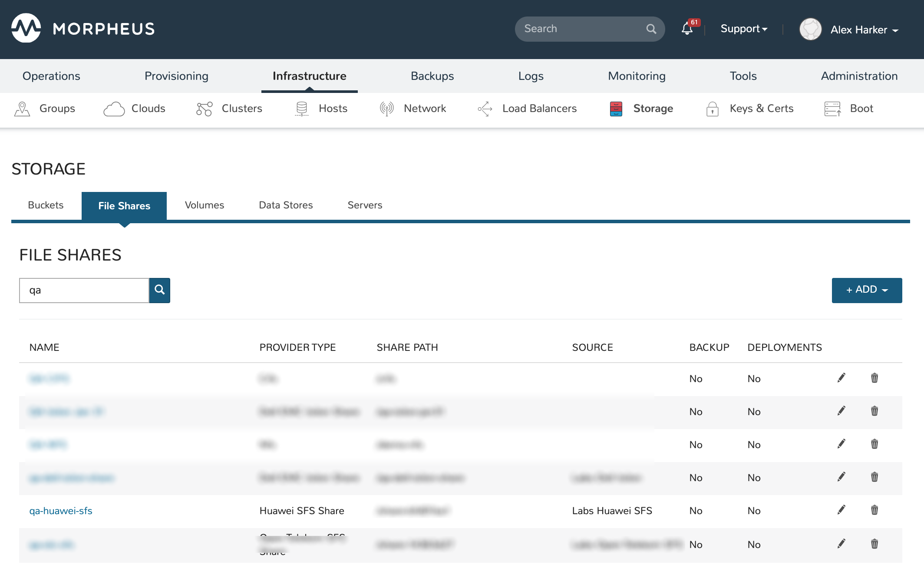The height and width of the screenshot is (588, 924).
Task: Go to Keys & Certs
Action: pos(750,109)
